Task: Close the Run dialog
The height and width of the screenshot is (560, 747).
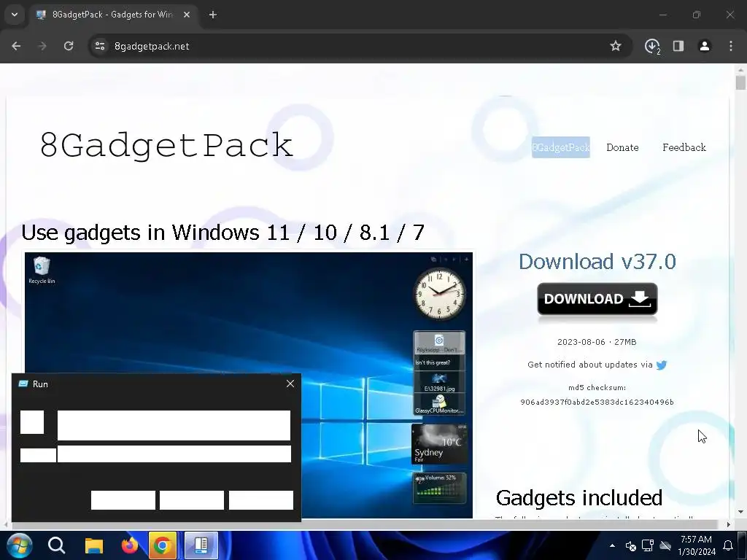Action: 290,384
